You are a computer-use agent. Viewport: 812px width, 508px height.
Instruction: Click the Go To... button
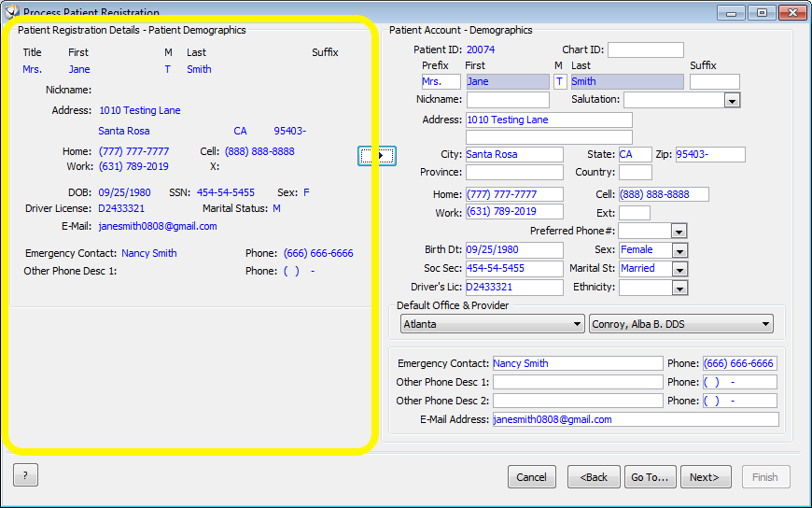(650, 477)
